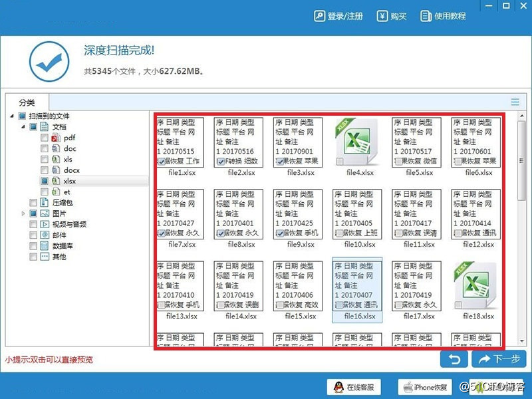Click the yen purchase icon
The image size is (532, 399).
[382, 16]
